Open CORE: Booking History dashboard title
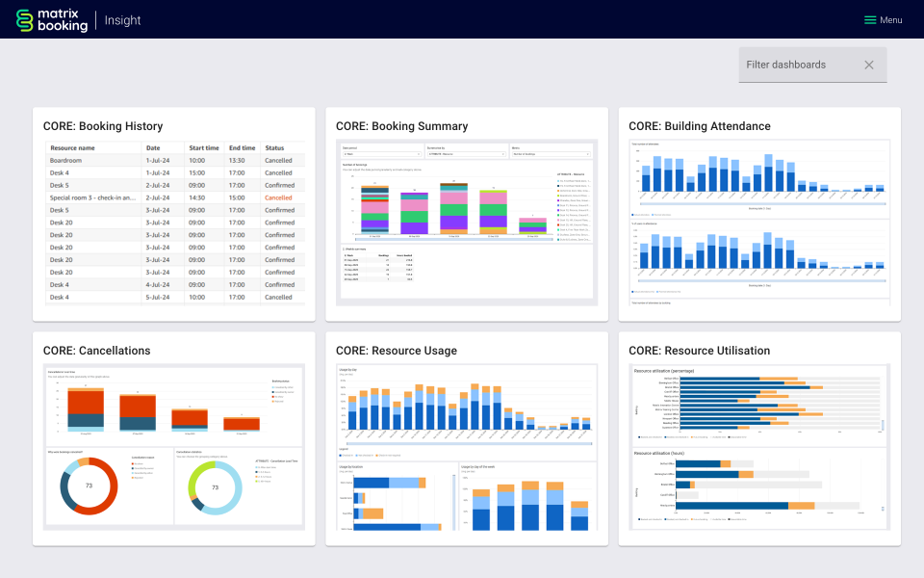This screenshot has width=924, height=578. tap(103, 126)
